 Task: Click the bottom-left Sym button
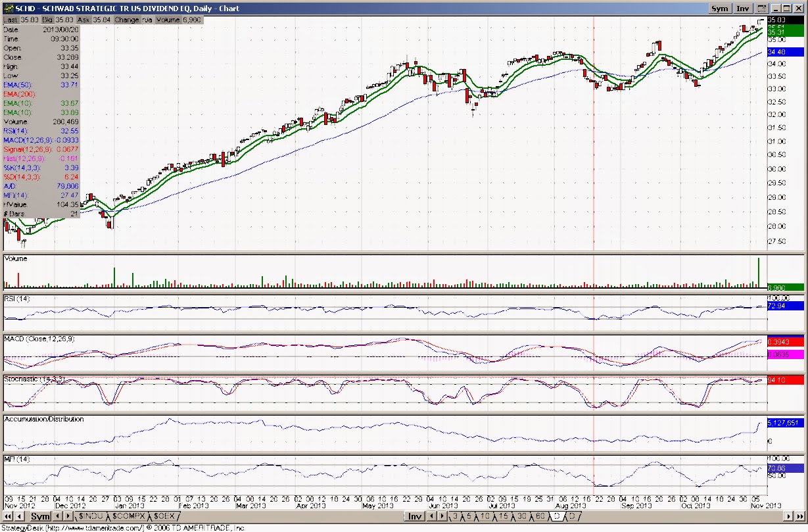pyautogui.click(x=40, y=517)
